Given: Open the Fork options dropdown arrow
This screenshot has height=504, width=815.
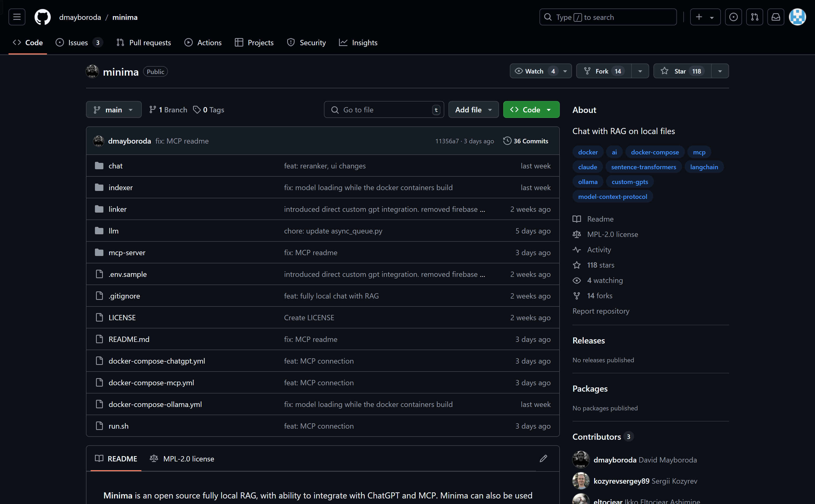Looking at the screenshot, I should (640, 71).
